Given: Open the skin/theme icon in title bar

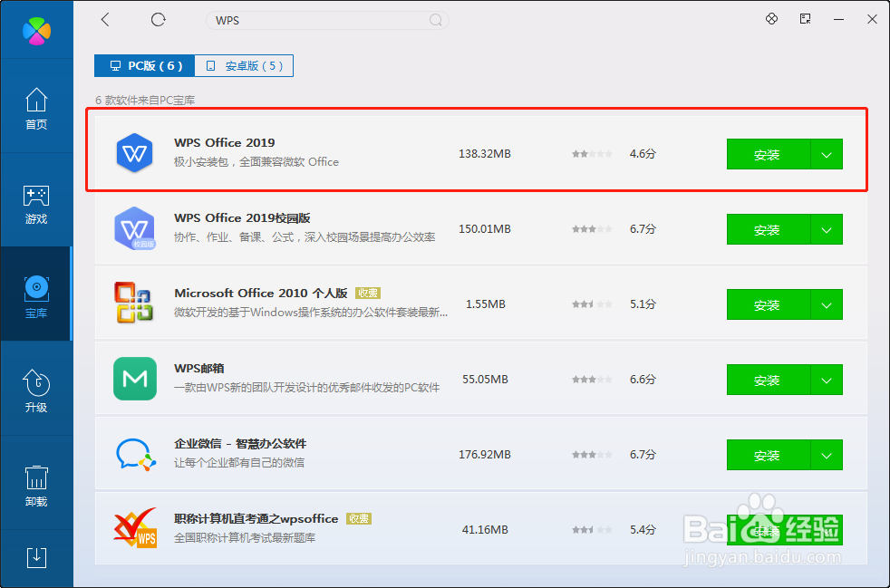Looking at the screenshot, I should coord(771,19).
